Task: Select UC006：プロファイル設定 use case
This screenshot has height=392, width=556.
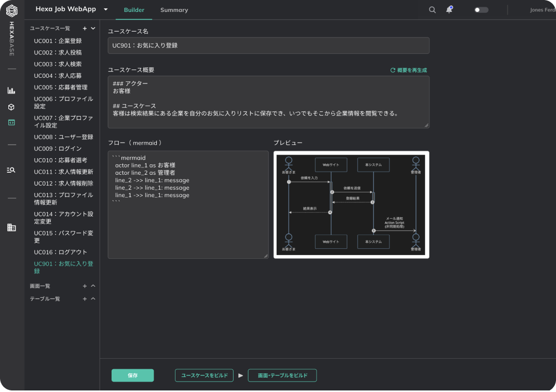Action: coord(63,103)
